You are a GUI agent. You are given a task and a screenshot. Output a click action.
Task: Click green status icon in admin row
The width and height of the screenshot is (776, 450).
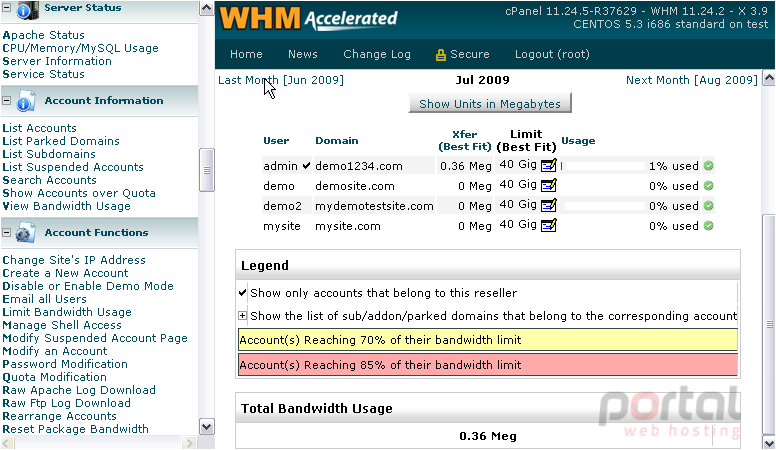coord(709,166)
